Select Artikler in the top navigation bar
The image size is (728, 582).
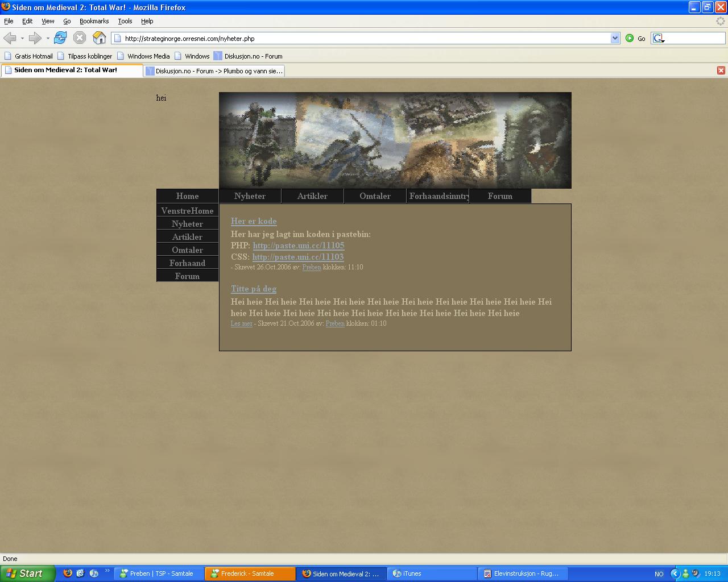pyautogui.click(x=312, y=196)
